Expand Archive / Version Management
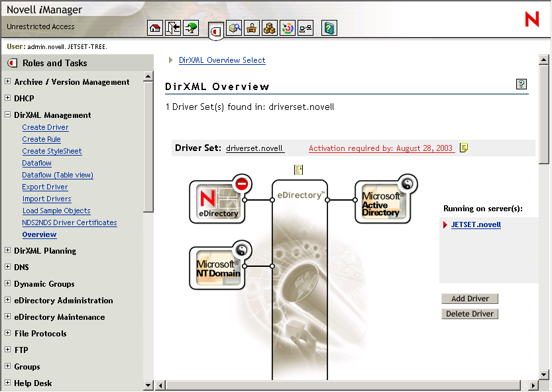The height and width of the screenshot is (392, 552). [7, 81]
